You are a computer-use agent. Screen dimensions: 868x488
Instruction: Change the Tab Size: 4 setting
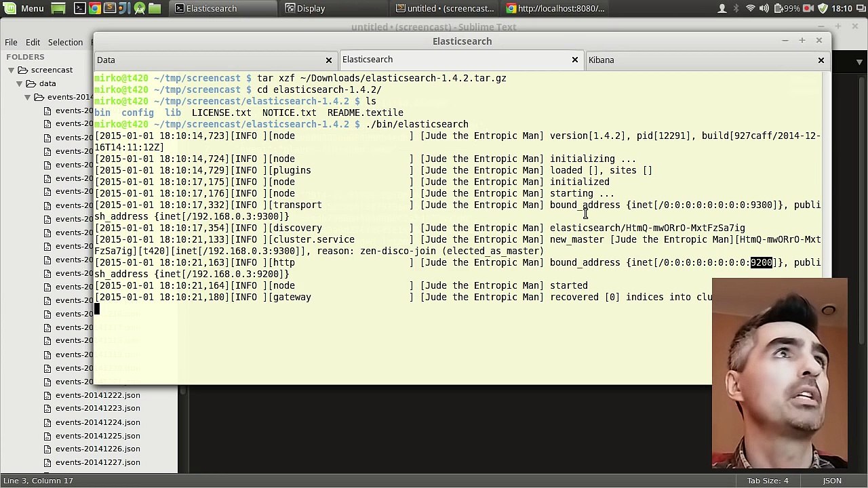[x=768, y=481]
